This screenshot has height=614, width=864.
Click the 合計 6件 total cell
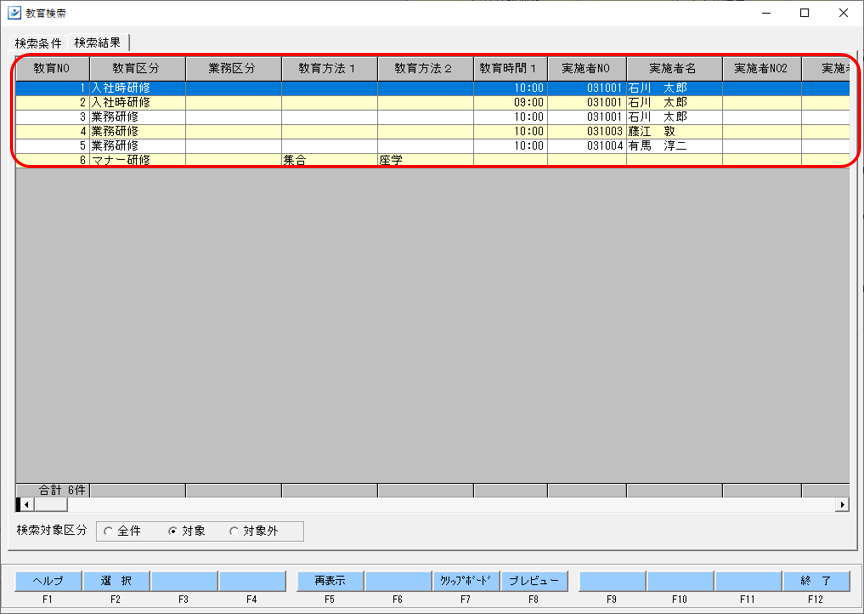tap(52, 491)
